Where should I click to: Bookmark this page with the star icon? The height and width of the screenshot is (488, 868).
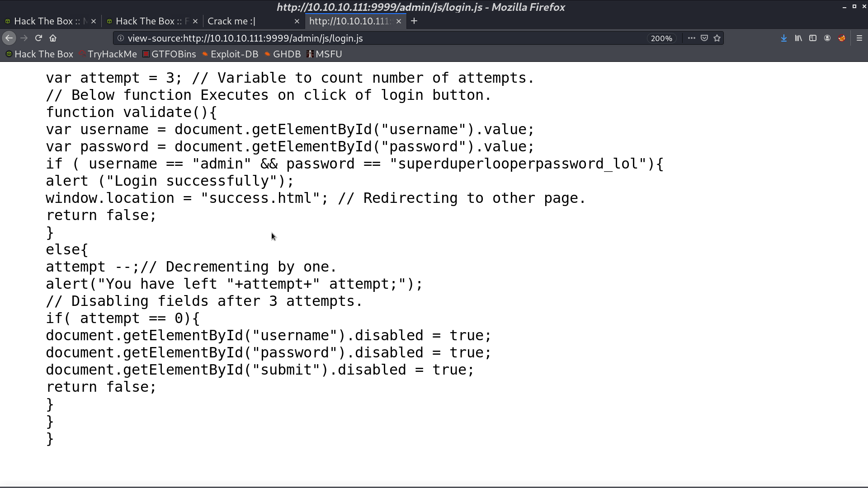(x=717, y=38)
